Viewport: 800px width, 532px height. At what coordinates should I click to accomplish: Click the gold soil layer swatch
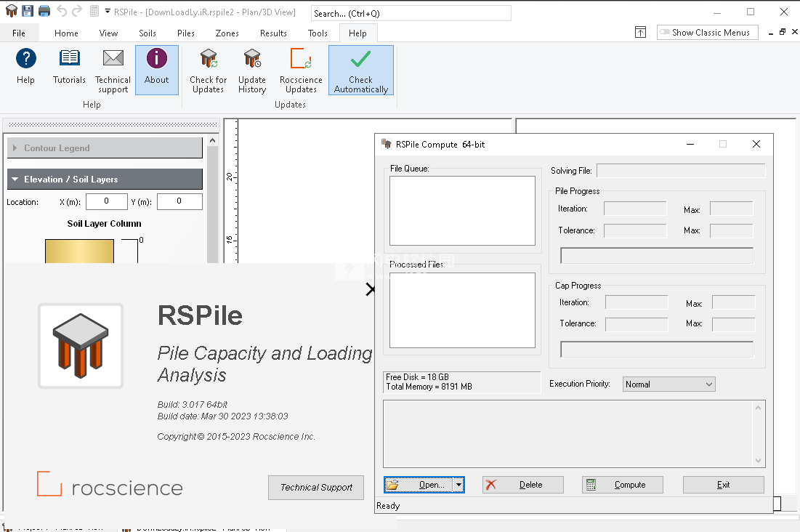tap(80, 251)
